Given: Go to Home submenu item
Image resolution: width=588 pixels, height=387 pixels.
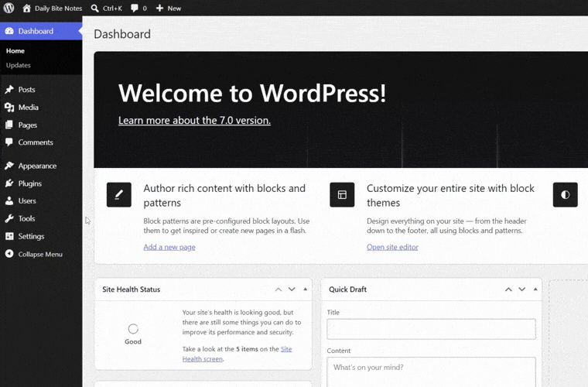Looking at the screenshot, I should (x=15, y=51).
